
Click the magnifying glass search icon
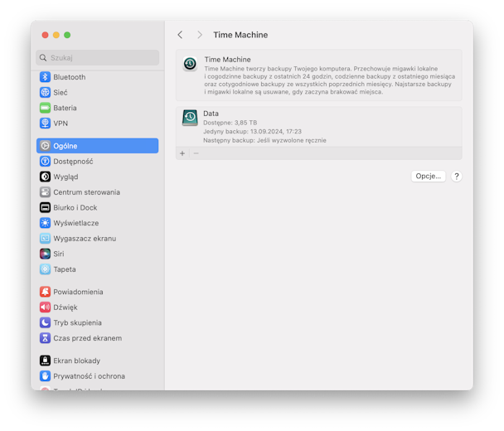point(43,58)
